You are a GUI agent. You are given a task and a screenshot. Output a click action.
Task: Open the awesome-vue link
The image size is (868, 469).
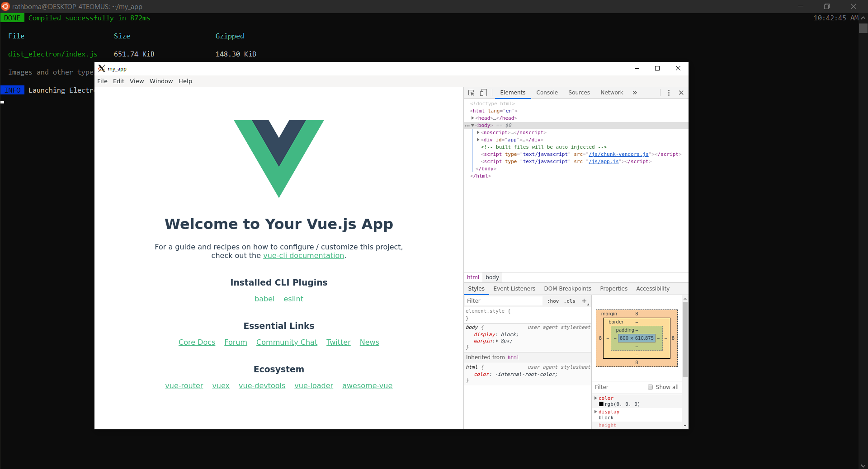pos(367,386)
